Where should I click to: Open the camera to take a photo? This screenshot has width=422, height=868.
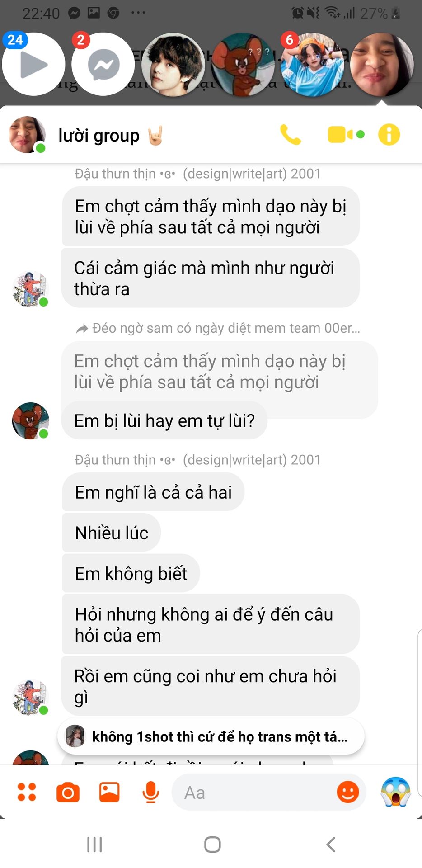pos(68,793)
